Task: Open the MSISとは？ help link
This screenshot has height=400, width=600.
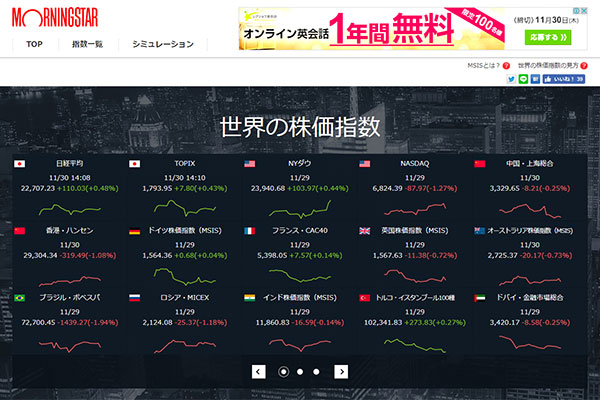Action: click(483, 65)
